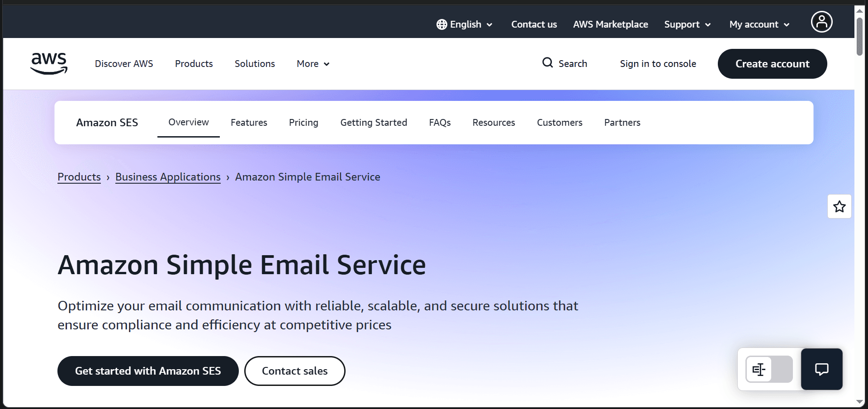This screenshot has height=409, width=868.
Task: Bookmark page with the star icon
Action: point(840,206)
